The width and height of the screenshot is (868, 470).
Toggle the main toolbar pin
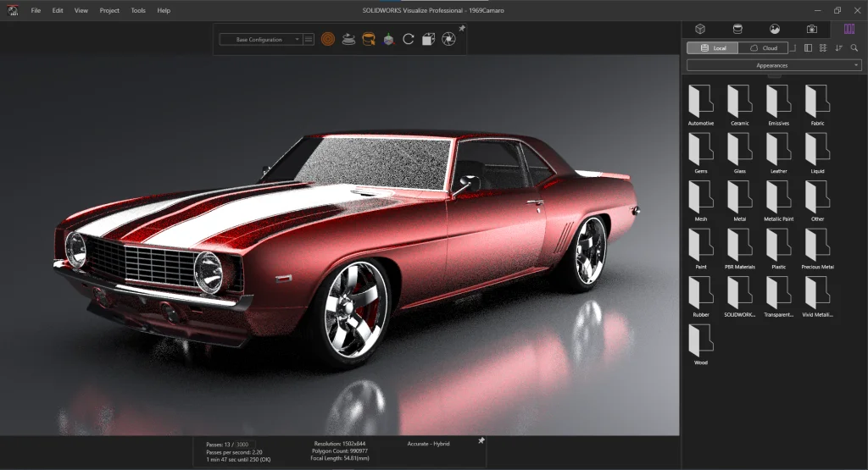(x=462, y=28)
